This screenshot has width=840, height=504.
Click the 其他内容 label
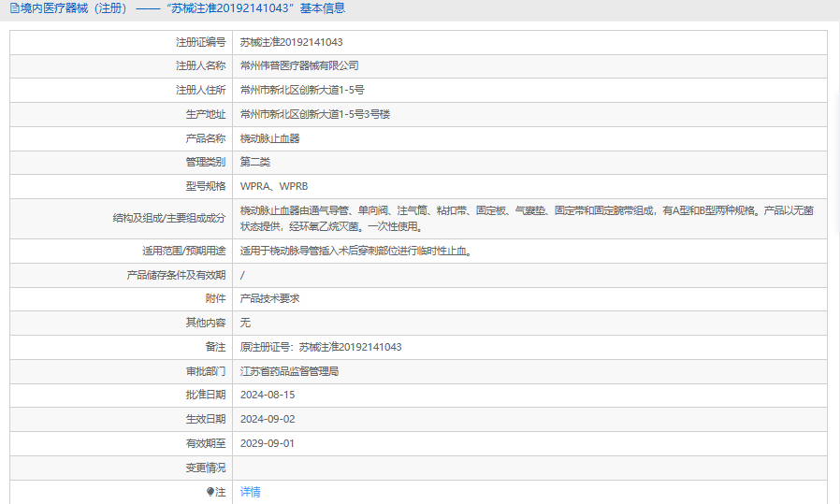coord(206,323)
